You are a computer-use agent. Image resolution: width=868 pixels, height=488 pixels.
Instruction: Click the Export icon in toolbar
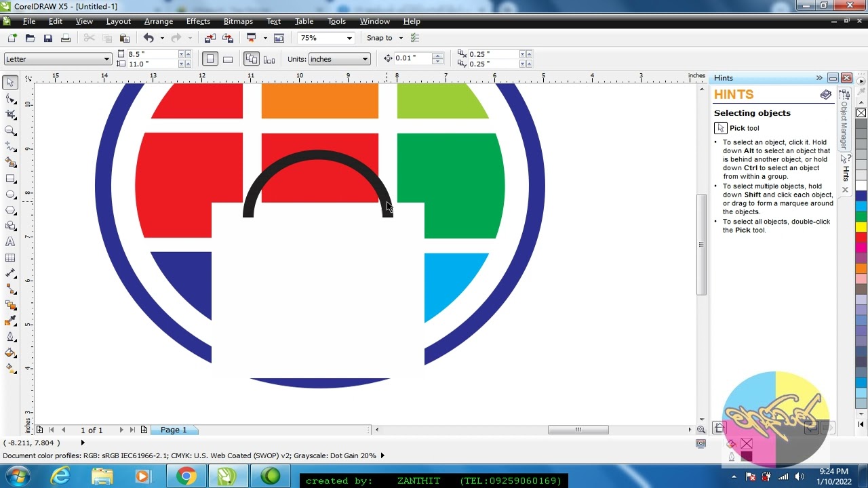click(228, 38)
